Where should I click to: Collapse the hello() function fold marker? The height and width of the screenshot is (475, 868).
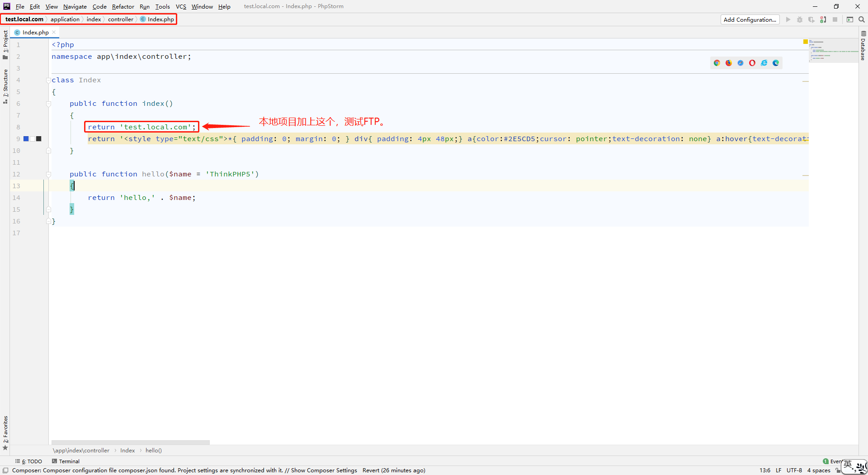click(x=48, y=175)
